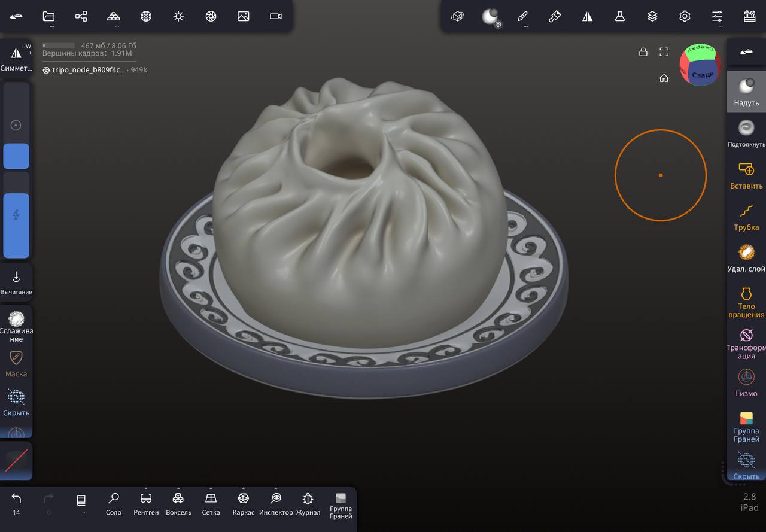Open the history book panel

coord(81,503)
